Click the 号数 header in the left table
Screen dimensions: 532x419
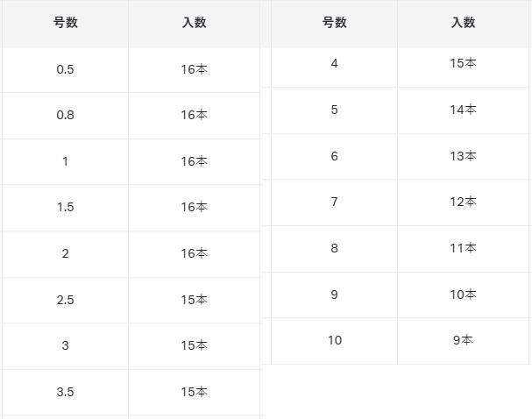point(65,23)
